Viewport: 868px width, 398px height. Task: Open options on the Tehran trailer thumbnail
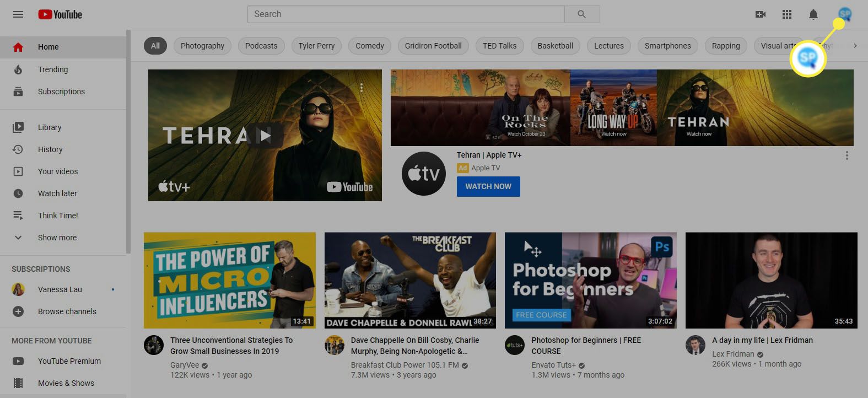point(362,87)
